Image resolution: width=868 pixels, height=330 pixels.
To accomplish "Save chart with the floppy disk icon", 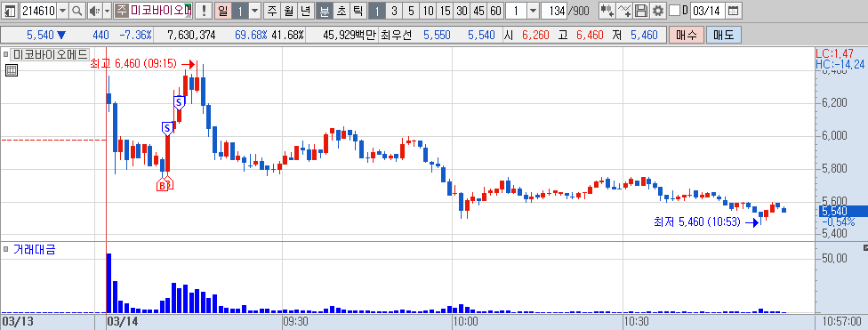I will pyautogui.click(x=641, y=10).
